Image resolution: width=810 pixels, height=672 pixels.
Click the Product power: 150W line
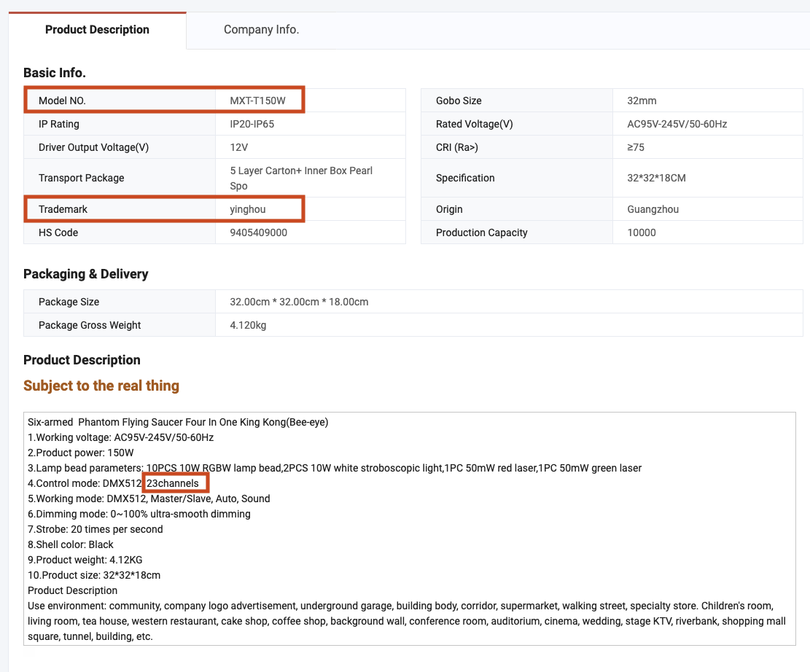pos(80,453)
